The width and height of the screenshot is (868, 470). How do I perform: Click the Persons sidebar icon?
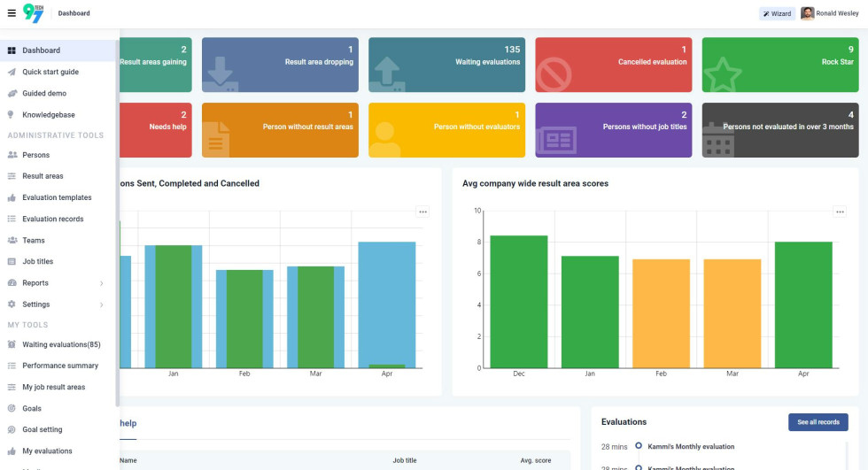pyautogui.click(x=12, y=155)
